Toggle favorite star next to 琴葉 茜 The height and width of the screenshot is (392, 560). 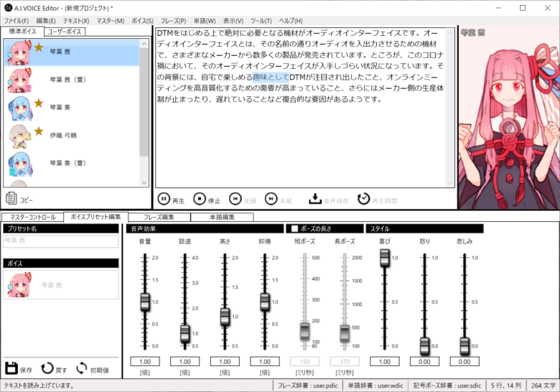(x=39, y=47)
